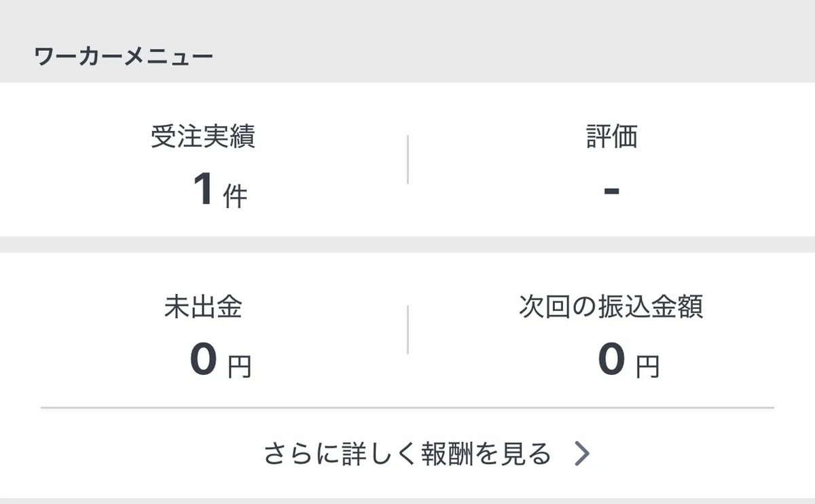Tap the chevron arrow beside さらに詳しく報酬を見る
Image resolution: width=815 pixels, height=504 pixels.
point(581,454)
